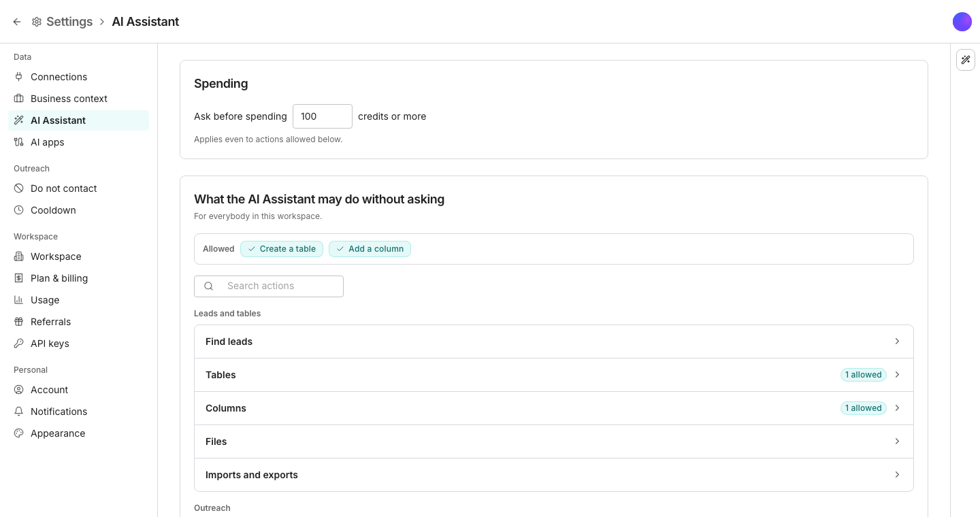The image size is (980, 517).
Task: Open the user avatar menu
Action: tap(962, 22)
